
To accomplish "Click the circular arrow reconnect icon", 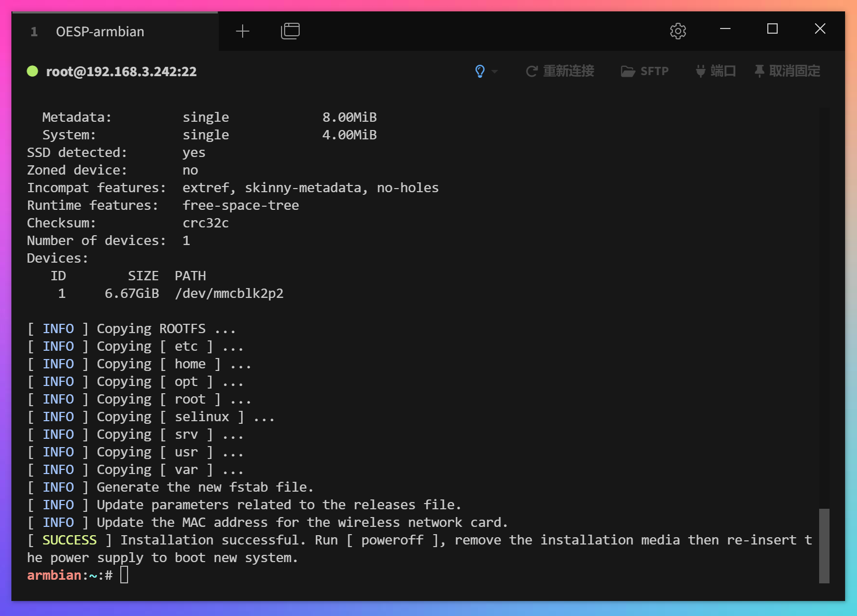I will [x=531, y=71].
